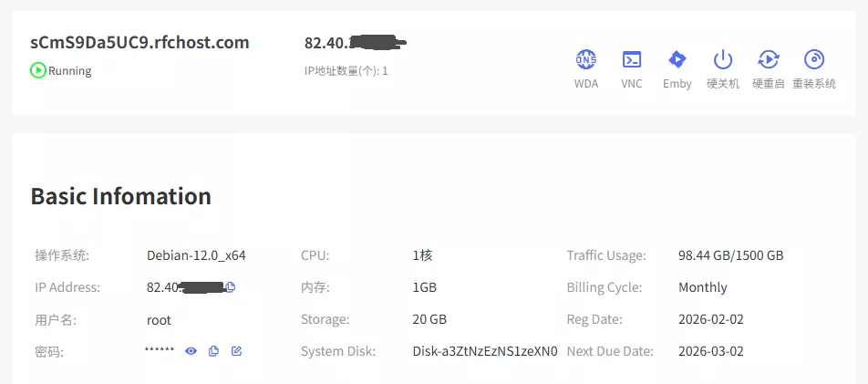
Task: Click the masked password asterisks
Action: click(x=160, y=350)
